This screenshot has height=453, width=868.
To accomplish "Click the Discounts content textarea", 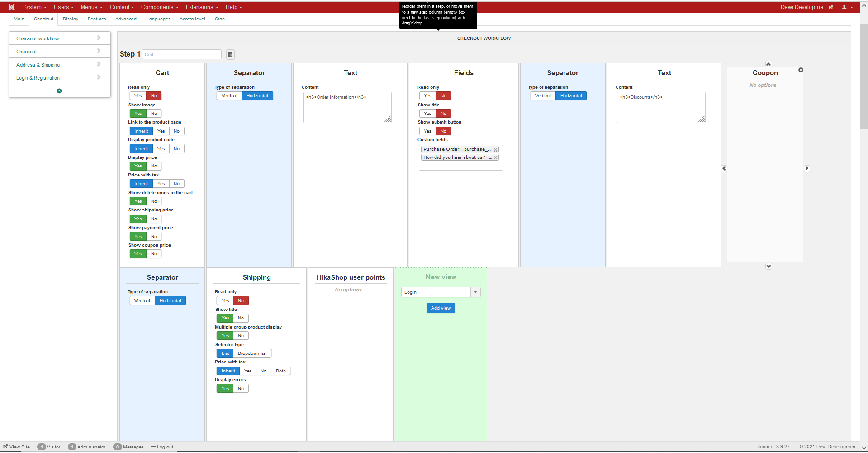I will [x=661, y=108].
